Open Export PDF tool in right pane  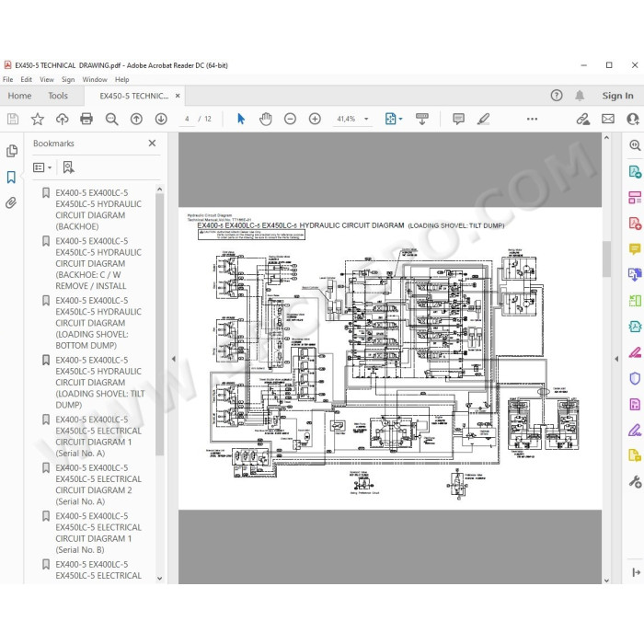click(x=635, y=171)
